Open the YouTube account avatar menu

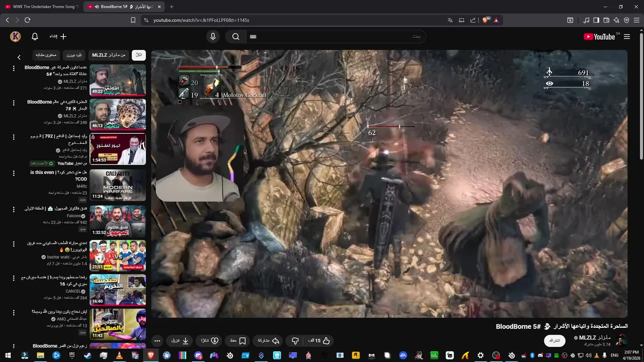point(16,36)
